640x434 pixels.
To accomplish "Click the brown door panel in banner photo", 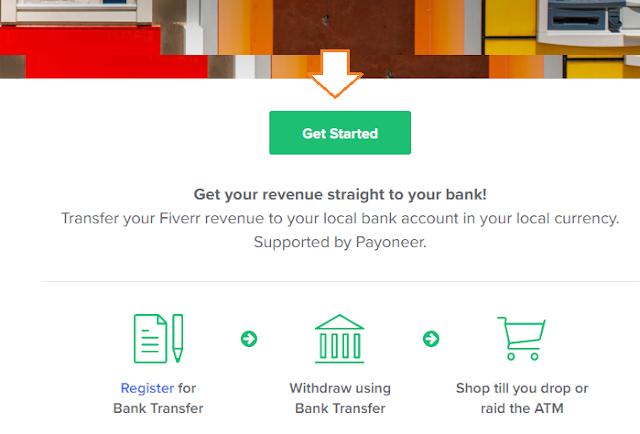I will (x=344, y=27).
